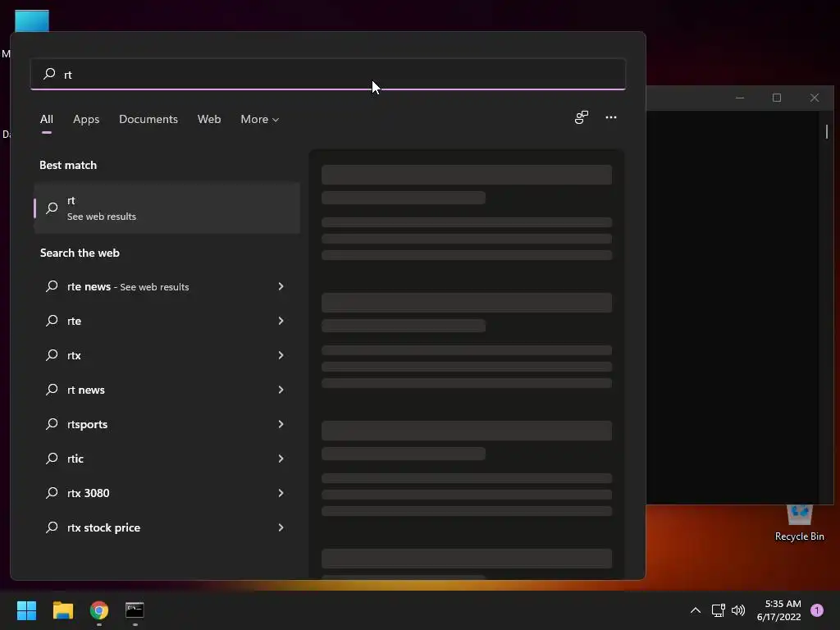This screenshot has width=840, height=630.
Task: Close the background console window
Action: tap(815, 98)
